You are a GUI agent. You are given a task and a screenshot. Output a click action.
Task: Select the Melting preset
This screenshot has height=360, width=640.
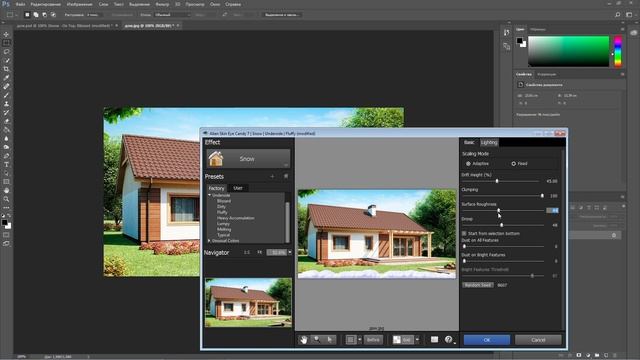[x=224, y=229]
